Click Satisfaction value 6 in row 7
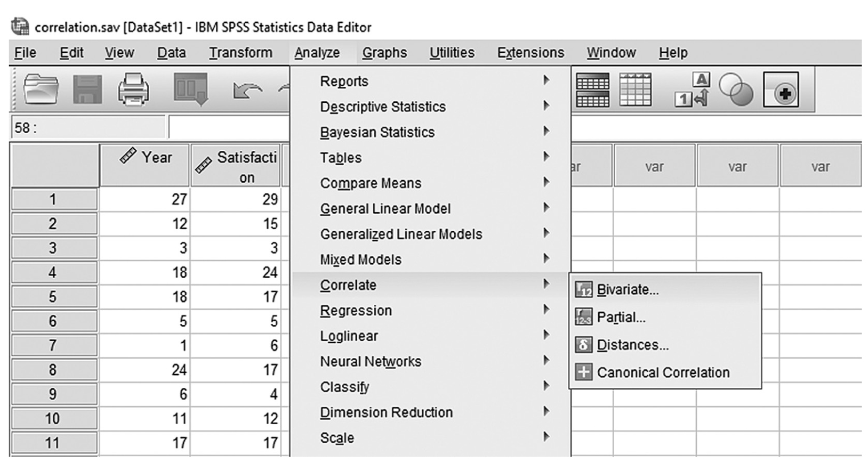 [x=236, y=346]
